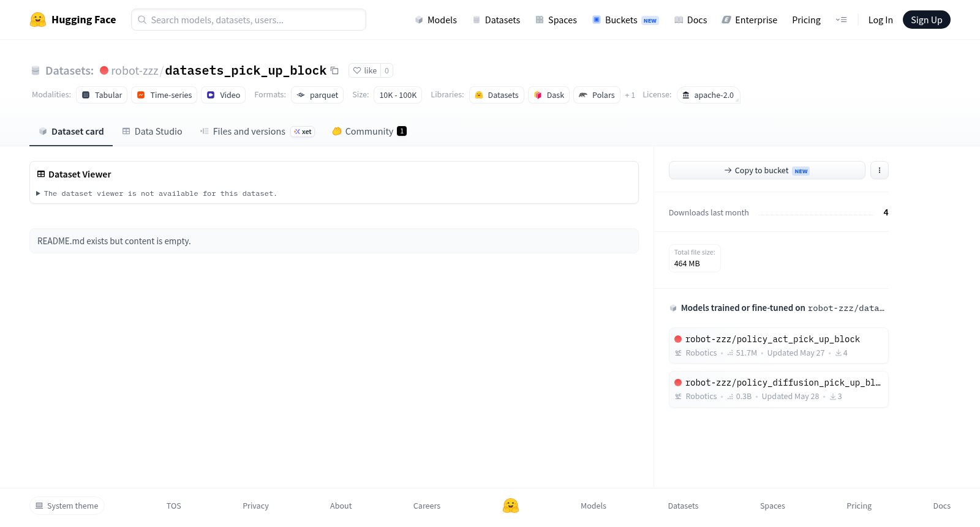Click the Tabular modality tag
Image resolution: width=980 pixels, height=527 pixels.
(x=102, y=95)
